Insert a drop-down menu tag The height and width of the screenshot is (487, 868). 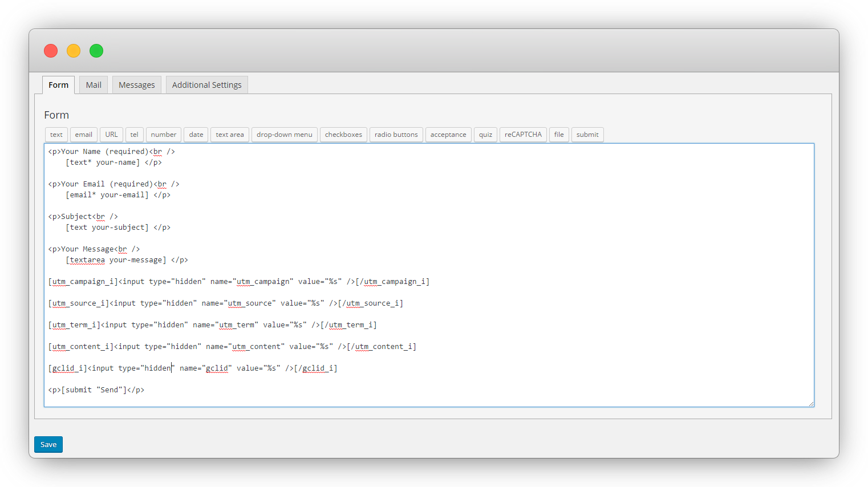pyautogui.click(x=284, y=135)
